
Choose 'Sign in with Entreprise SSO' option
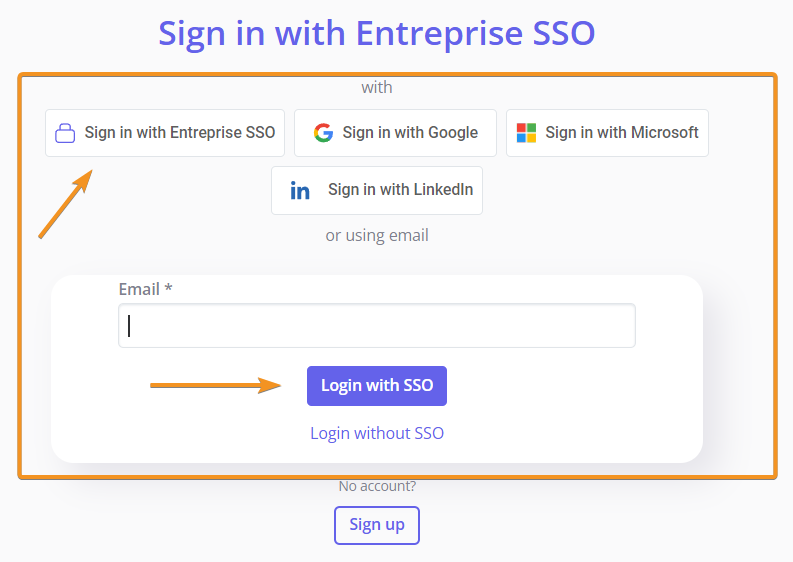click(165, 133)
